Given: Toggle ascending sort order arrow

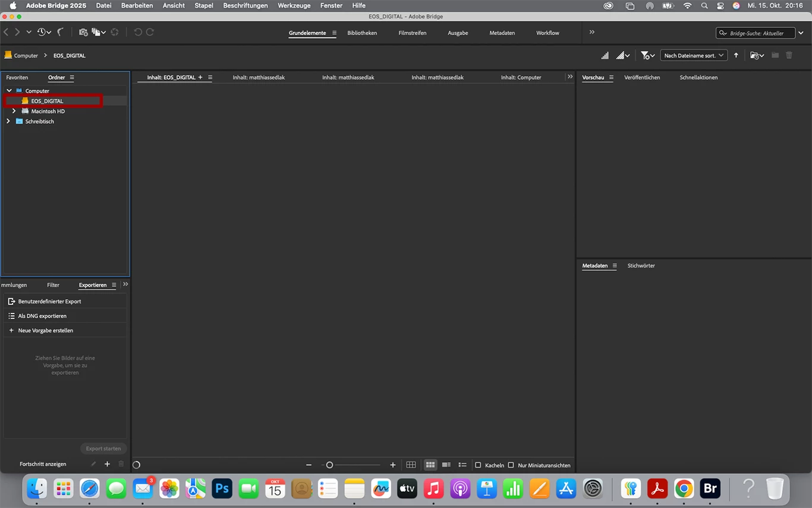Looking at the screenshot, I should point(736,55).
